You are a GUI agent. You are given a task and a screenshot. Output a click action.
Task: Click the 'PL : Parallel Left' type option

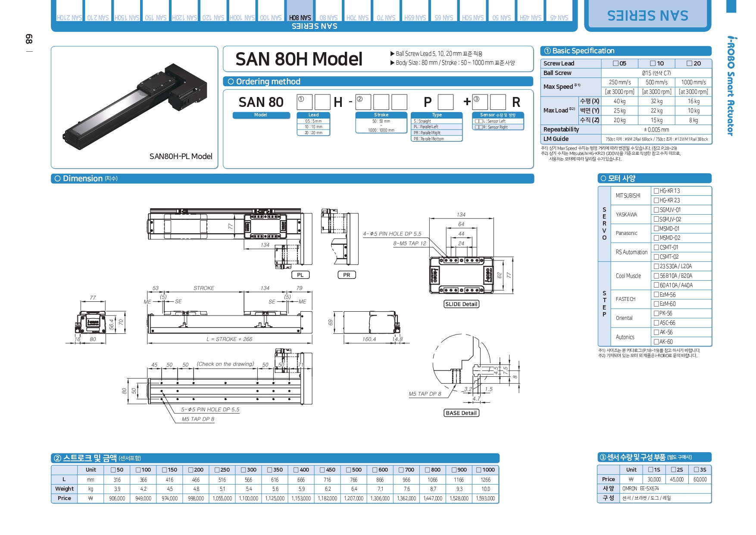click(437, 127)
